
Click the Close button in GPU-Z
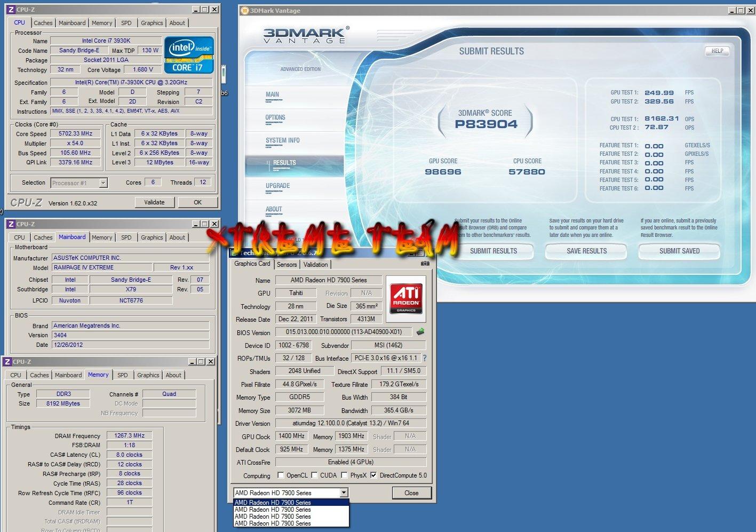[x=411, y=493]
